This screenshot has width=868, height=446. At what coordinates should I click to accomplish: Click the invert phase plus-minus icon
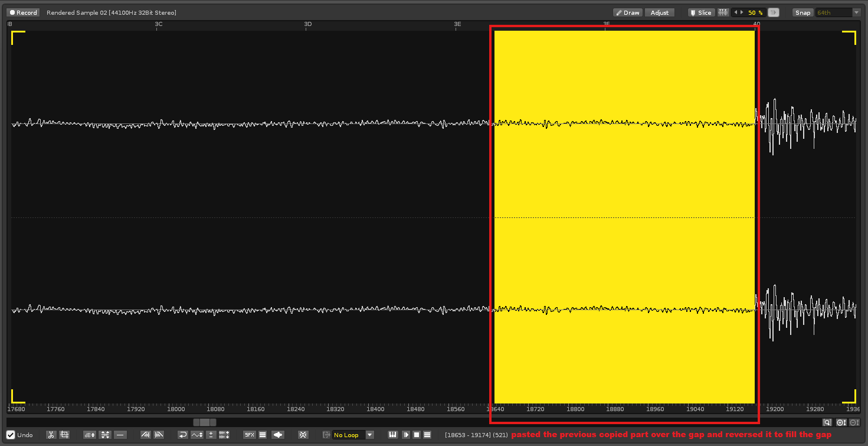[x=211, y=435]
